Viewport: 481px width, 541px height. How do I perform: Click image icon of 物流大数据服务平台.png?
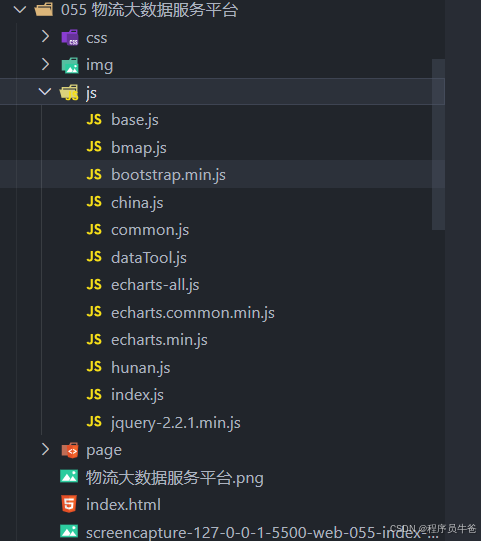(x=69, y=477)
